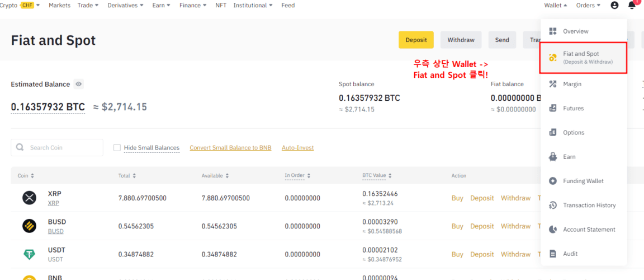
Task: Click the Audit document icon
Action: click(x=553, y=254)
